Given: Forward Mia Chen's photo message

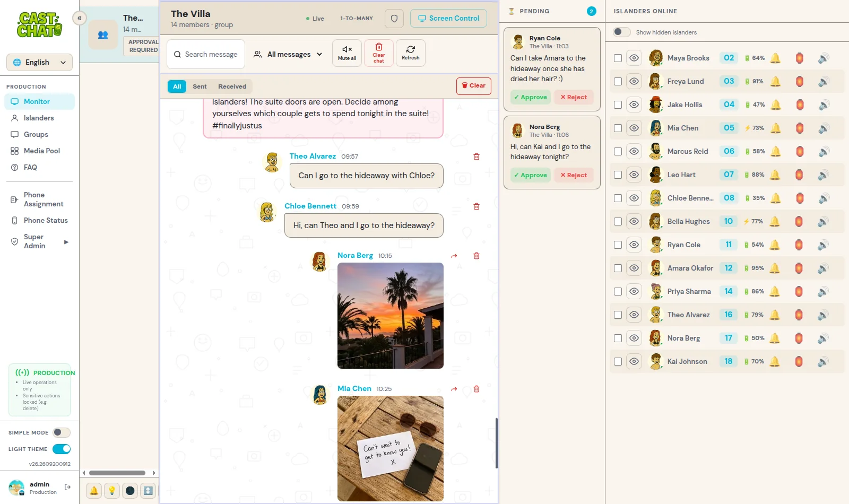Looking at the screenshot, I should [x=454, y=389].
